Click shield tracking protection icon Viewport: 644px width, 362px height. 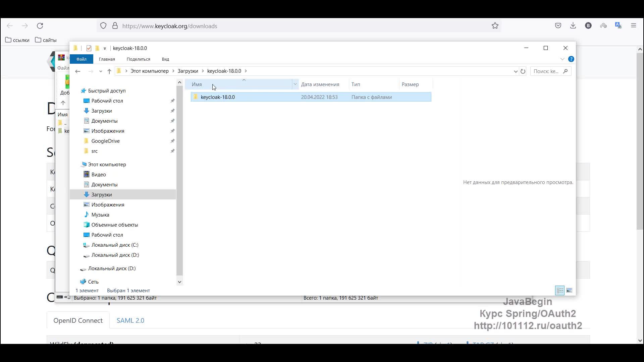tap(103, 26)
